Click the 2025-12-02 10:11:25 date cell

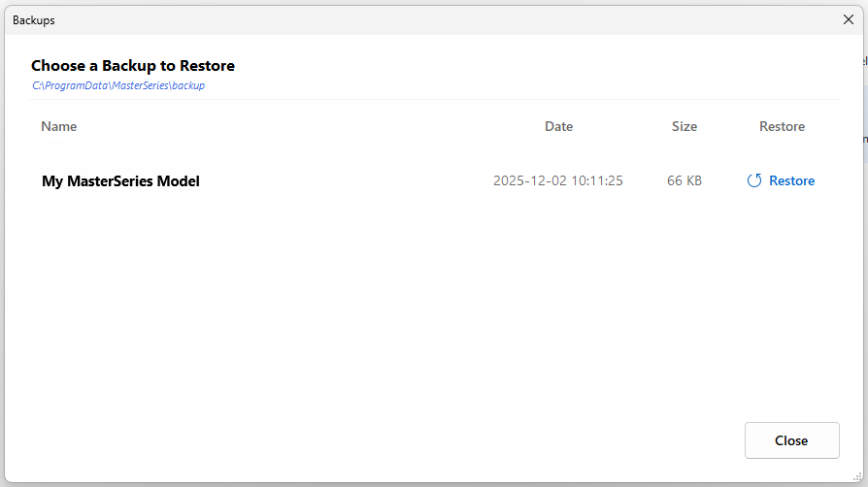pos(558,180)
